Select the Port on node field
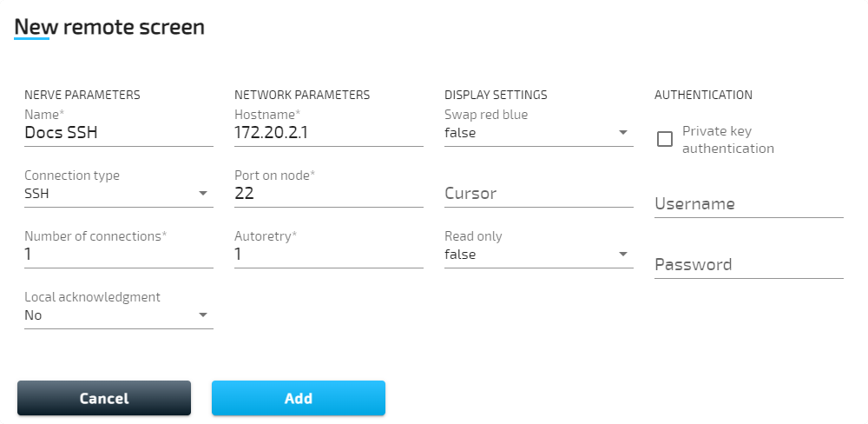The image size is (868, 424). pyautogui.click(x=328, y=194)
